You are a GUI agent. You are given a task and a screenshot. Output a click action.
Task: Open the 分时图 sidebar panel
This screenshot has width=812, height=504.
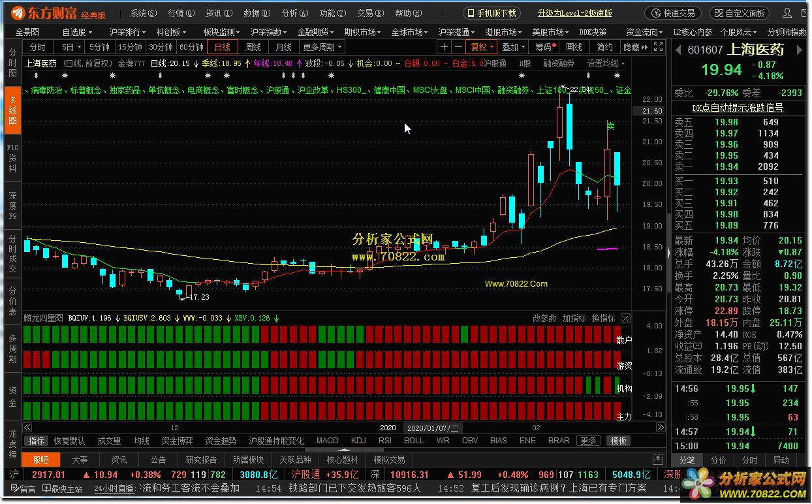[x=12, y=63]
